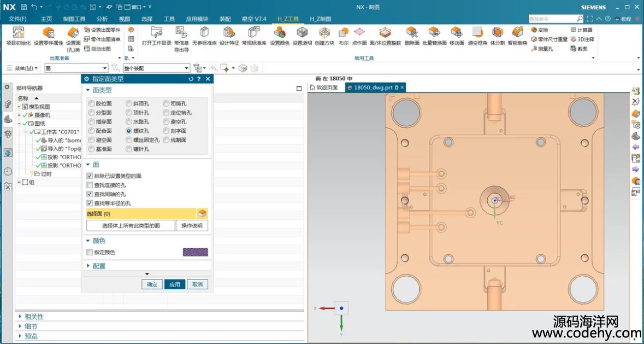Toggle the 查找同轴的孔 checkbox
644x344 pixels.
click(90, 194)
